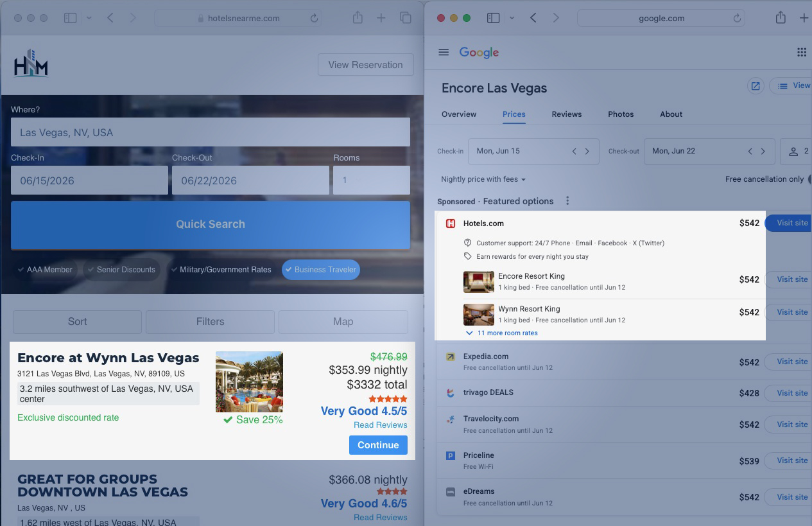Toggle Free cancellation only switch
Image resolution: width=812 pixels, height=526 pixels.
[809, 179]
